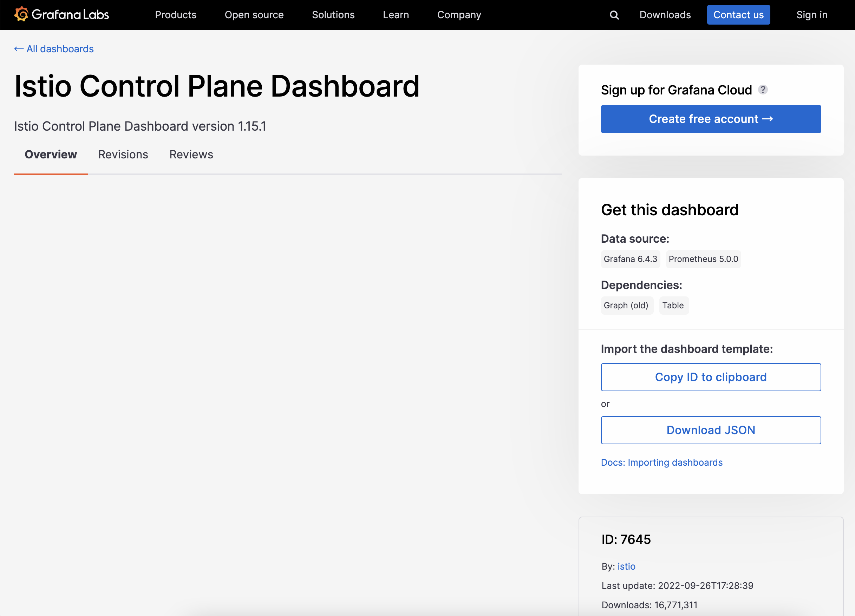Image resolution: width=855 pixels, height=616 pixels.
Task: Open the Company menu
Action: (459, 15)
